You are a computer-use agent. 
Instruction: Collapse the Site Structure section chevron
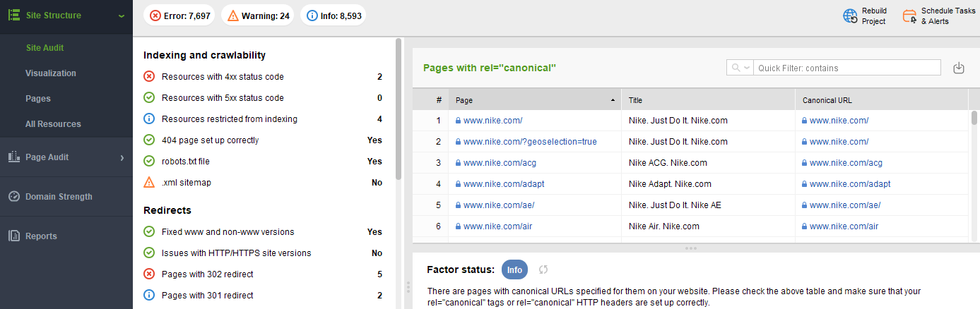[122, 16]
